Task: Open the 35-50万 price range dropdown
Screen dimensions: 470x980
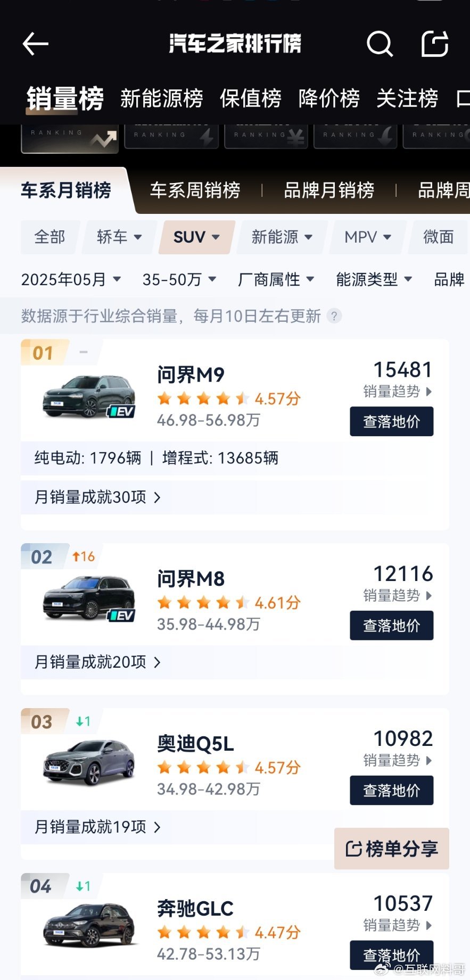Action: (179, 279)
